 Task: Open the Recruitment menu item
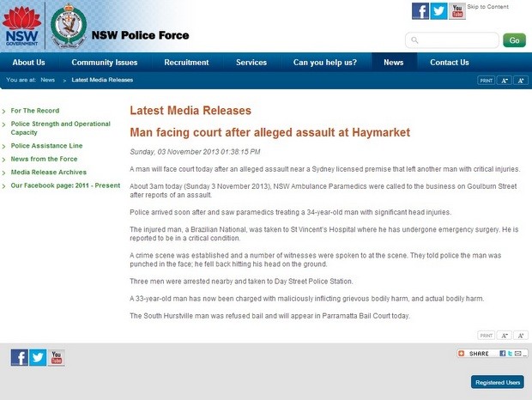click(x=186, y=63)
